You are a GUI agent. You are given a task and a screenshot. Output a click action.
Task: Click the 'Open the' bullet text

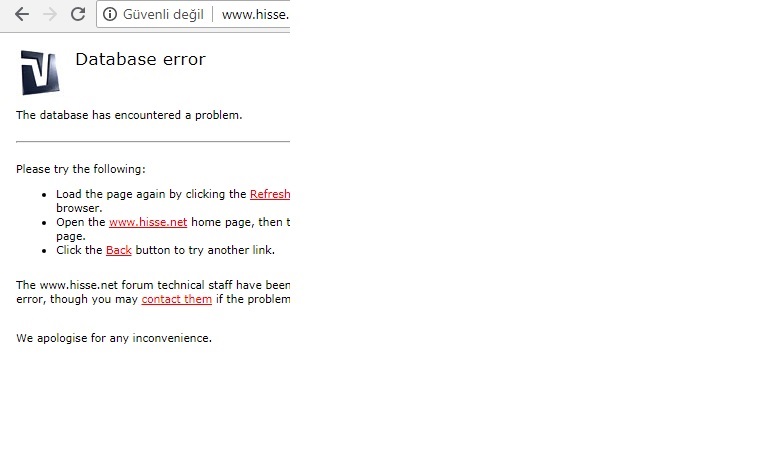tap(80, 222)
